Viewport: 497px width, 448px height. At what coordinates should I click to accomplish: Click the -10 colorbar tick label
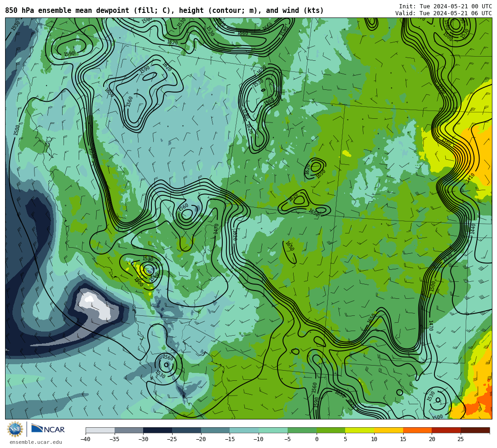tap(259, 439)
